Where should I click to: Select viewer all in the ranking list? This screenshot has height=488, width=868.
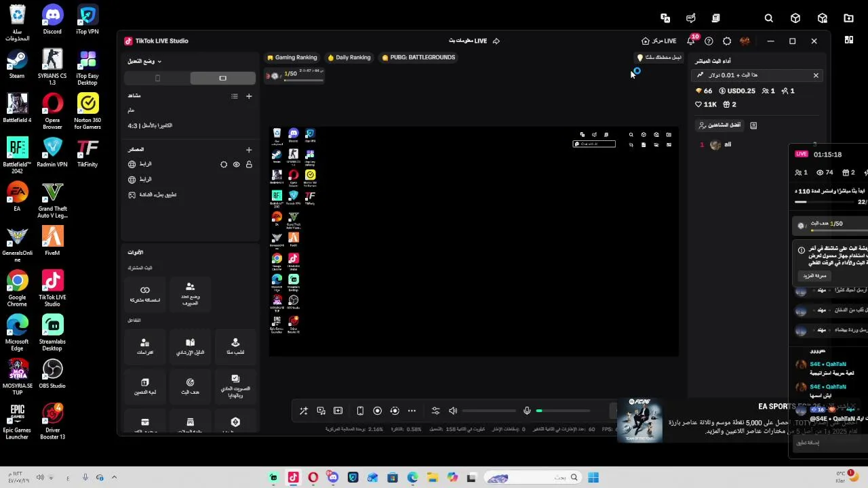[756, 144]
